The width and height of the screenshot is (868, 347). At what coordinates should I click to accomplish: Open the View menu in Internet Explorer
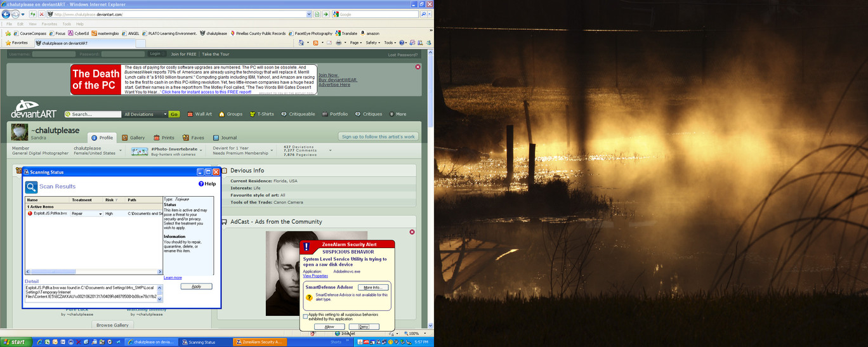point(32,24)
